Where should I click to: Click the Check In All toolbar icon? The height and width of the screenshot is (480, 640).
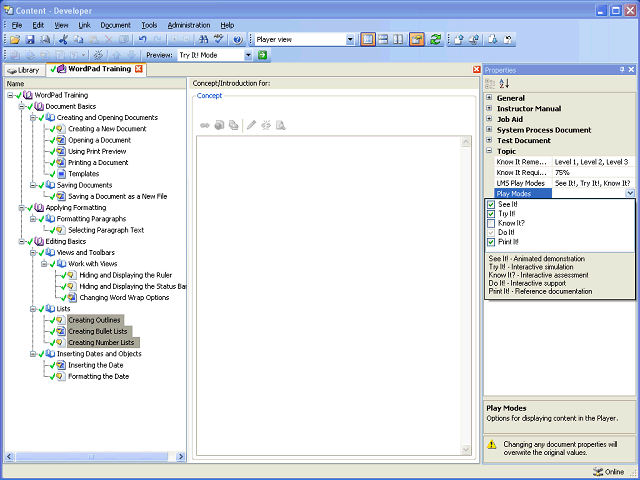474,40
